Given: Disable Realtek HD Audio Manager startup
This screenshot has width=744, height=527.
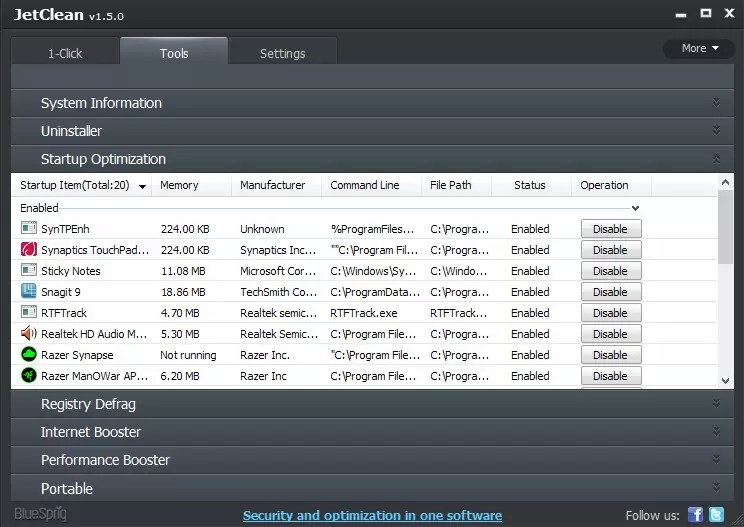Looking at the screenshot, I should 611,333.
